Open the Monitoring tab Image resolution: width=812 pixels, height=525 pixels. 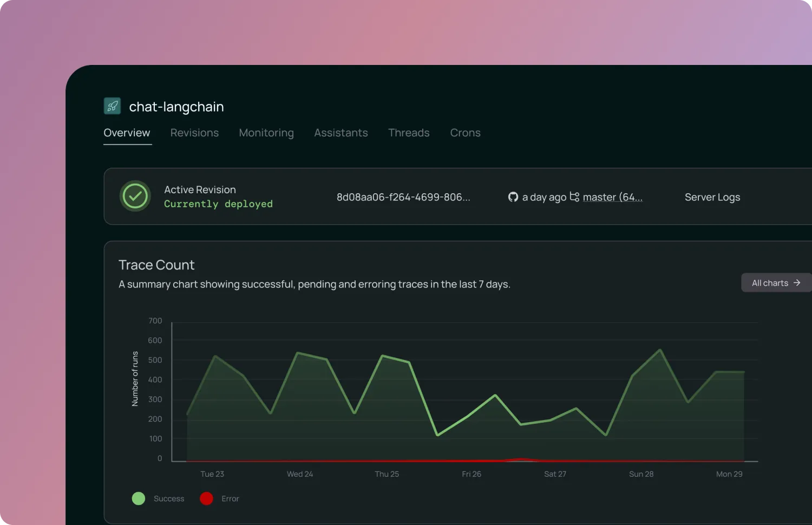click(x=266, y=133)
